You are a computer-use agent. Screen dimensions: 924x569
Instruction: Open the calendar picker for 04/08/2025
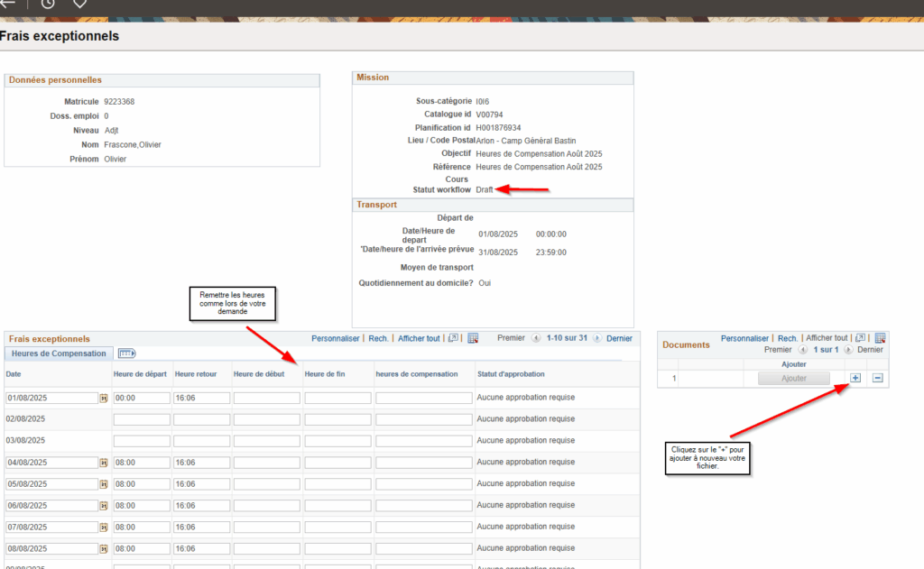pyautogui.click(x=103, y=463)
